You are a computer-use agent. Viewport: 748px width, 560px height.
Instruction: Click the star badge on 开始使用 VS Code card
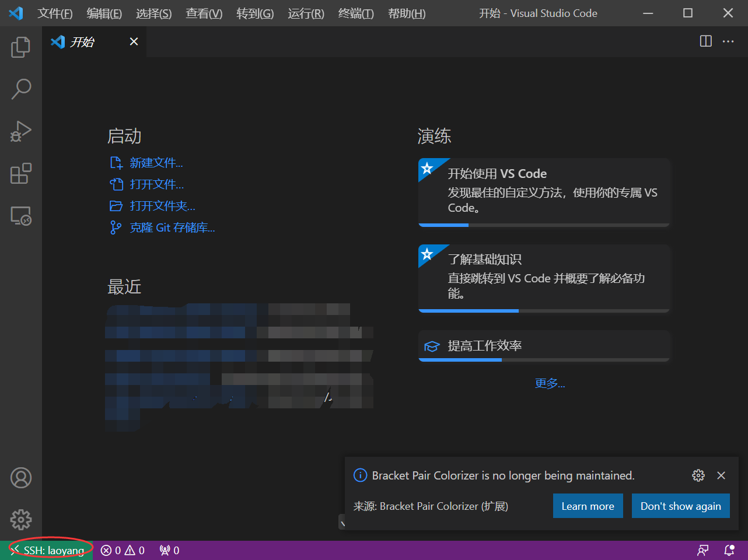click(427, 168)
